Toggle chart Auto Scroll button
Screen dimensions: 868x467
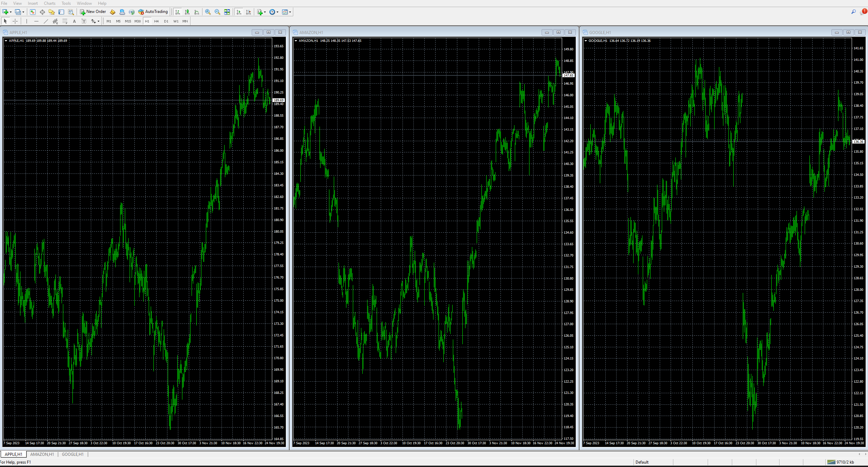click(x=239, y=12)
